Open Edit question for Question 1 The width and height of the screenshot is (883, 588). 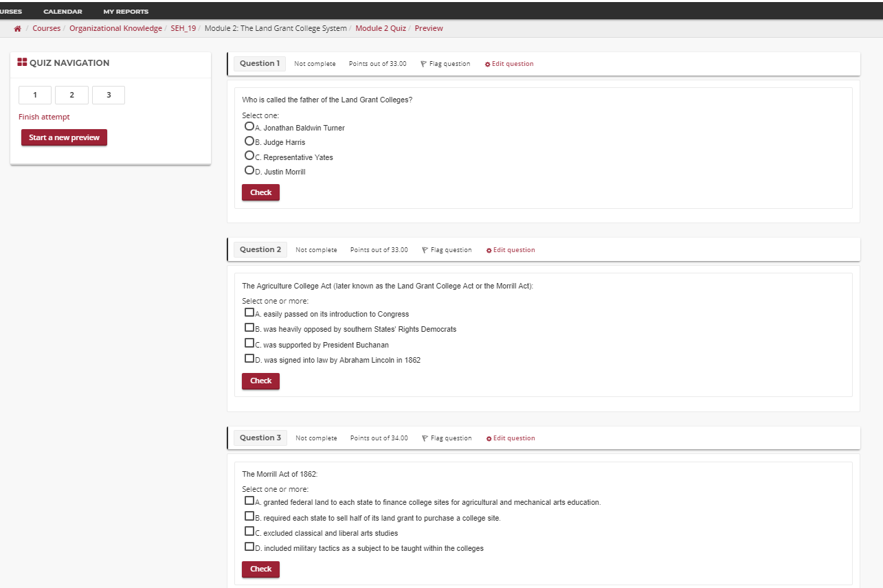[513, 64]
